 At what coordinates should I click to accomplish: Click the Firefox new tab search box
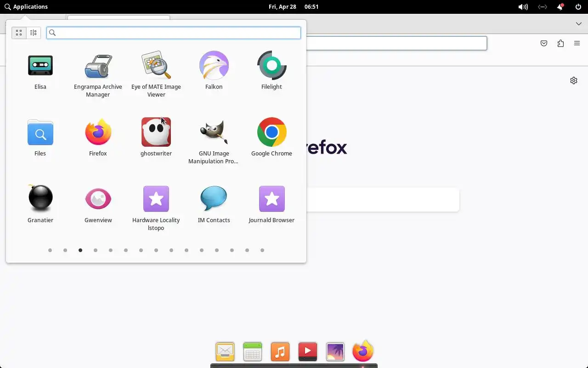point(383,200)
